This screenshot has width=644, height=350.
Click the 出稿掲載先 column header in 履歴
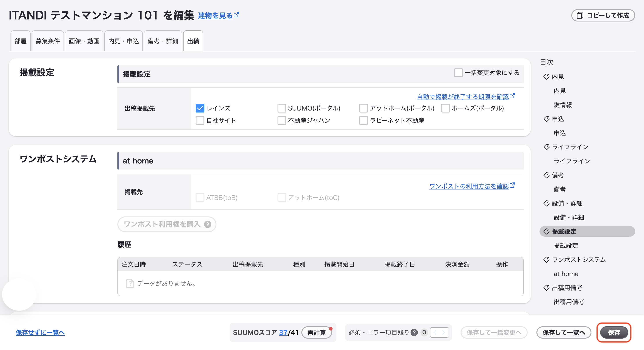[x=248, y=264]
